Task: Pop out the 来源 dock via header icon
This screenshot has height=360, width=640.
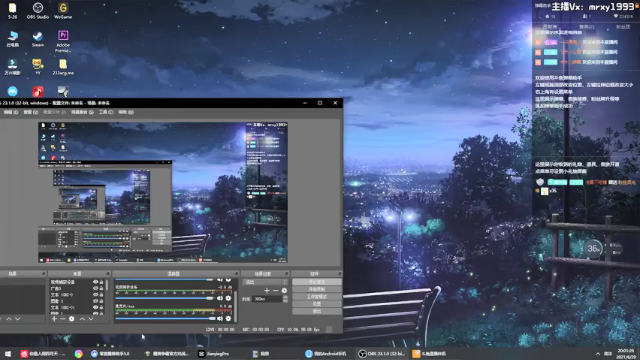Action: click(108, 273)
